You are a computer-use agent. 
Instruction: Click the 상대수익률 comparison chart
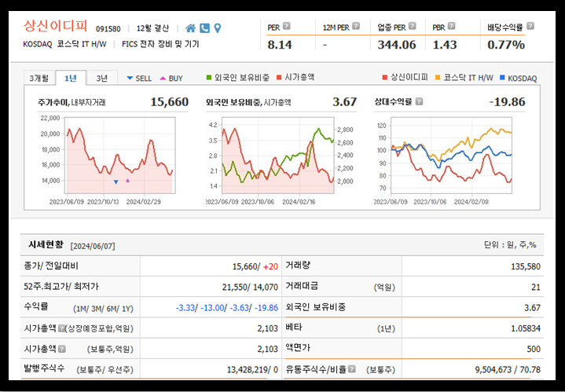point(451,156)
